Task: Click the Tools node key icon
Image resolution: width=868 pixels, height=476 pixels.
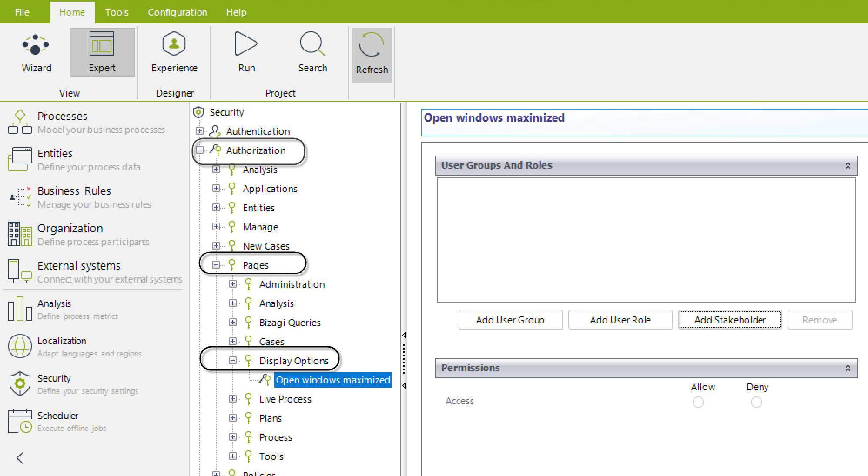Action: (x=248, y=456)
